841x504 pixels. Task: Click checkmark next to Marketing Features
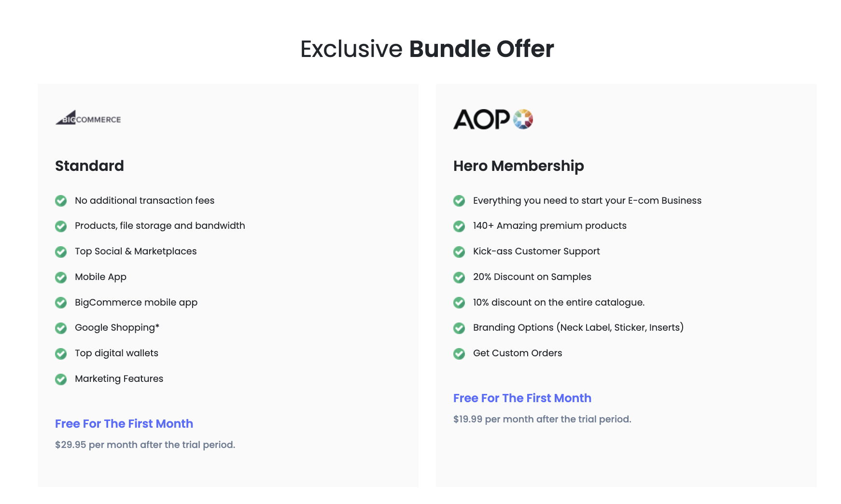pyautogui.click(x=61, y=379)
